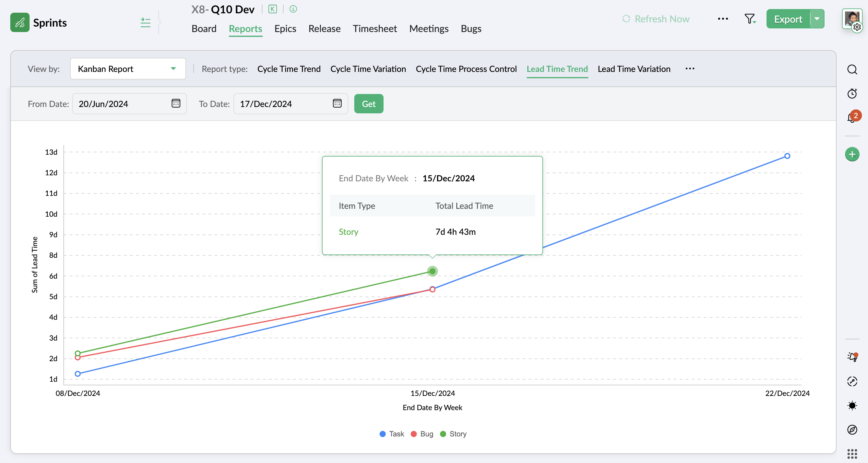Expand the Export dropdown arrow
The image size is (868, 463).
tap(817, 19)
